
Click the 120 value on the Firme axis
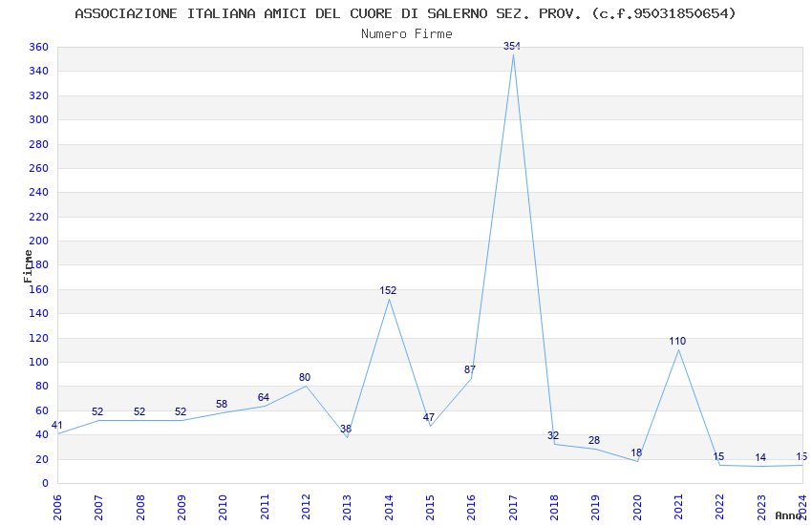[39, 338]
